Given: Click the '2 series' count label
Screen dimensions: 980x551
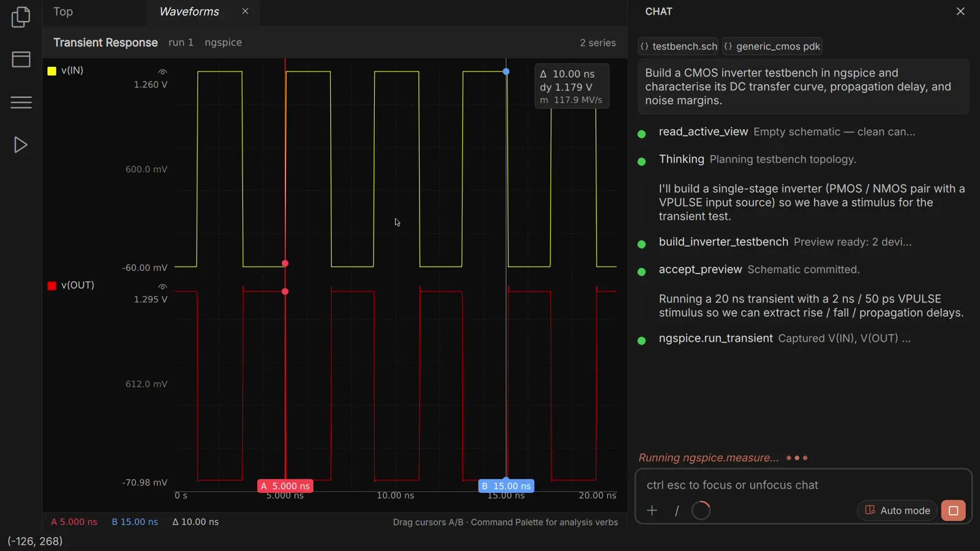Looking at the screenshot, I should [598, 43].
